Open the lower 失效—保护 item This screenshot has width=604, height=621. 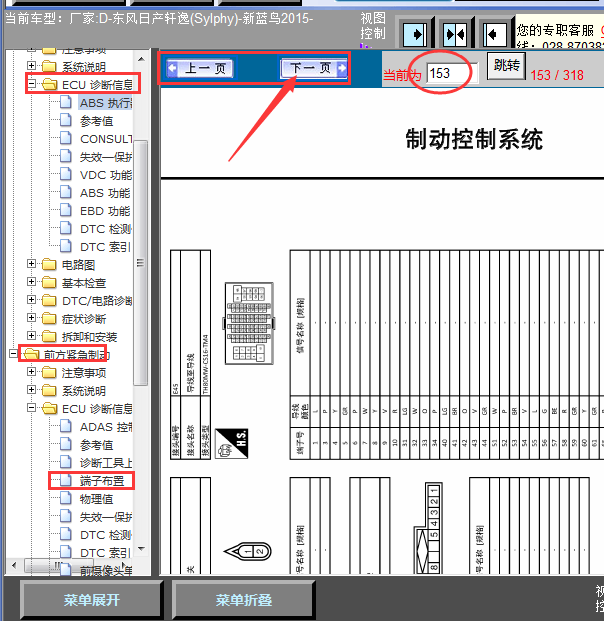(x=106, y=517)
